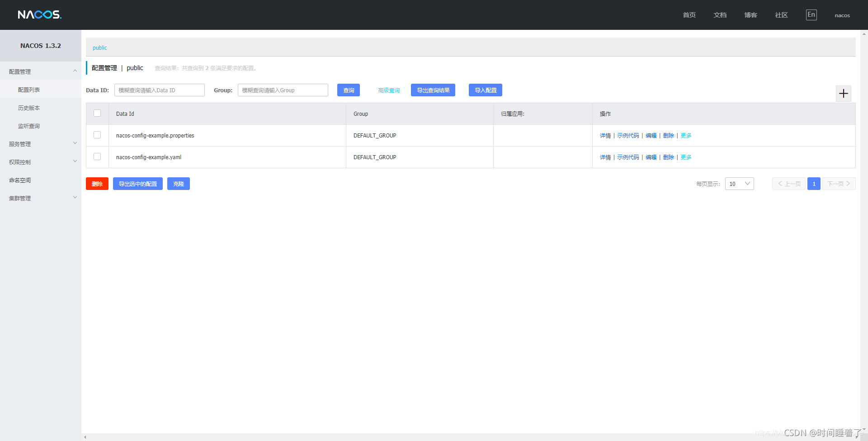Go to 下一页 next page
The image size is (868, 441).
coord(839,184)
